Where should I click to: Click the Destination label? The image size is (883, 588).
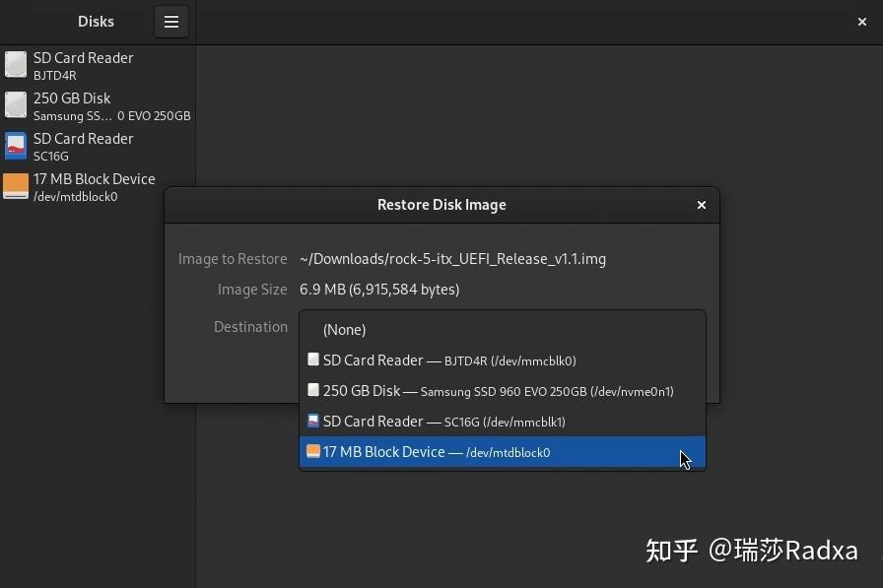(250, 327)
